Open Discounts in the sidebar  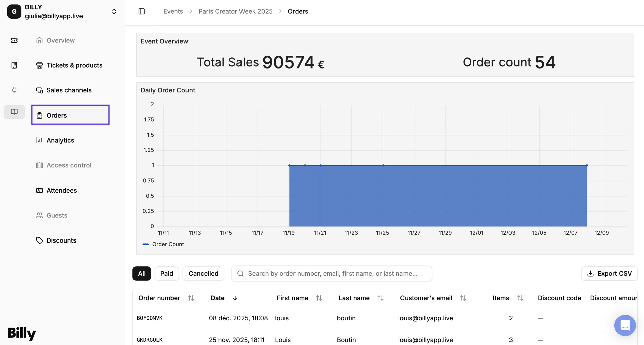pyautogui.click(x=61, y=240)
